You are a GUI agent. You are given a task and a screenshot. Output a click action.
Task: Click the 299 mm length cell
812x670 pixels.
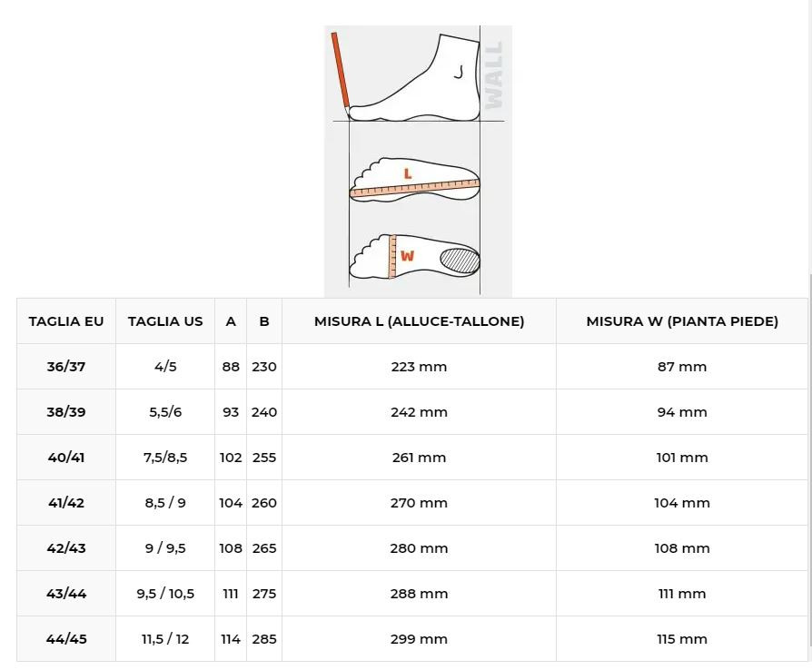click(x=419, y=639)
